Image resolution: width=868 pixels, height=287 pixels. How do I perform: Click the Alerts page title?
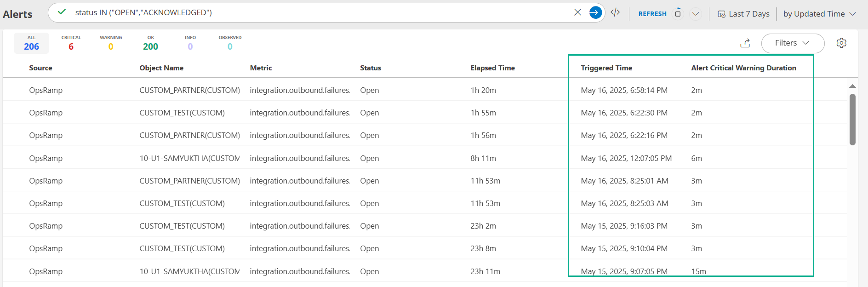[17, 14]
